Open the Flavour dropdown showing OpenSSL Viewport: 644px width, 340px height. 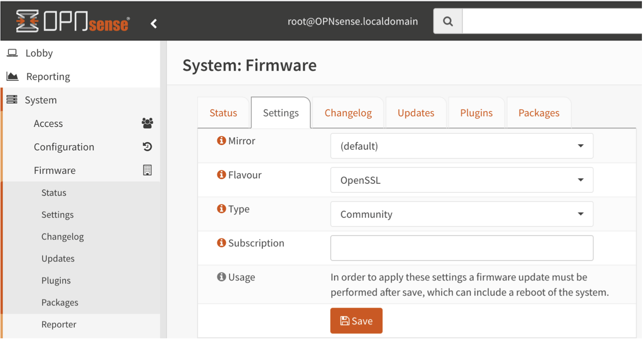point(461,180)
